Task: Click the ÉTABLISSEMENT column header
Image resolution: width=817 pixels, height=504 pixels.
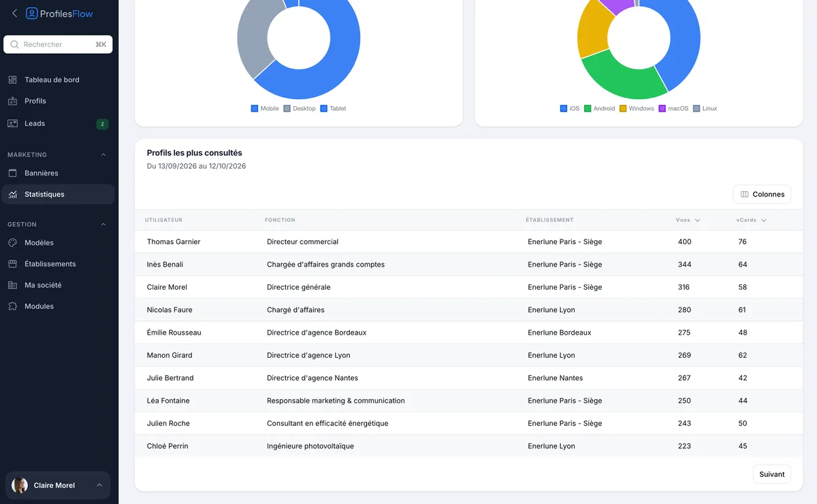Action: point(549,220)
